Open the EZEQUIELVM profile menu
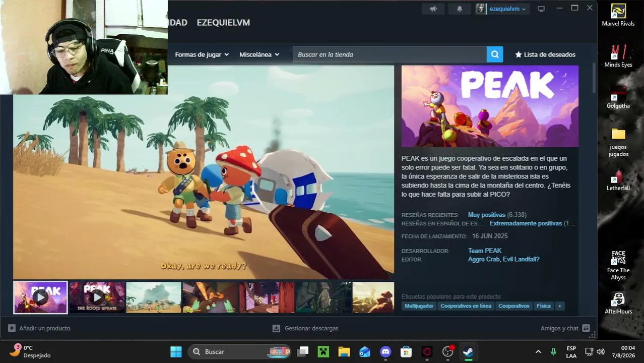 point(223,23)
